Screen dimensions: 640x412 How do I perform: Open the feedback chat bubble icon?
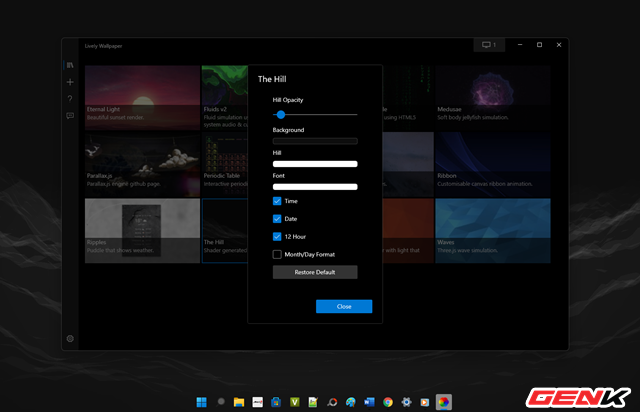click(x=70, y=116)
